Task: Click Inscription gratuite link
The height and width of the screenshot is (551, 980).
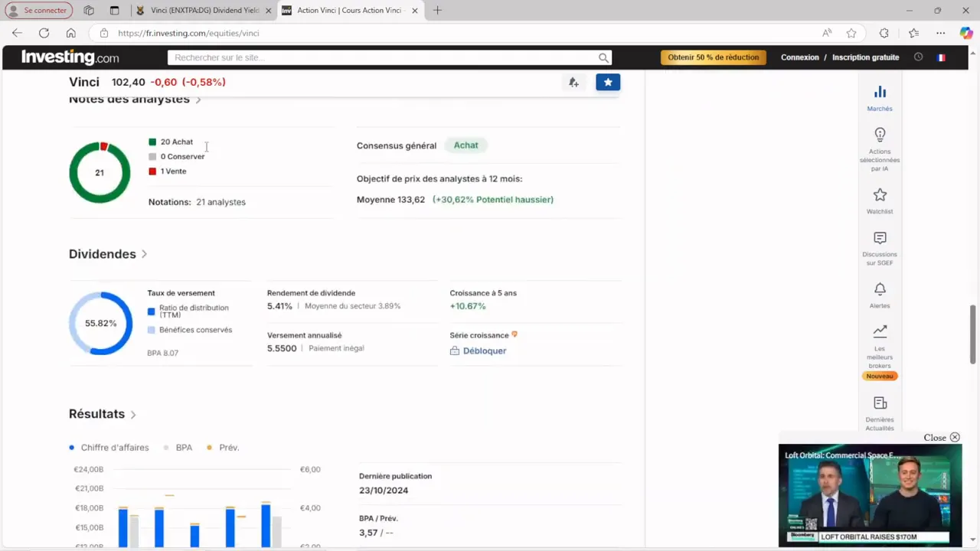Action: 865,57
